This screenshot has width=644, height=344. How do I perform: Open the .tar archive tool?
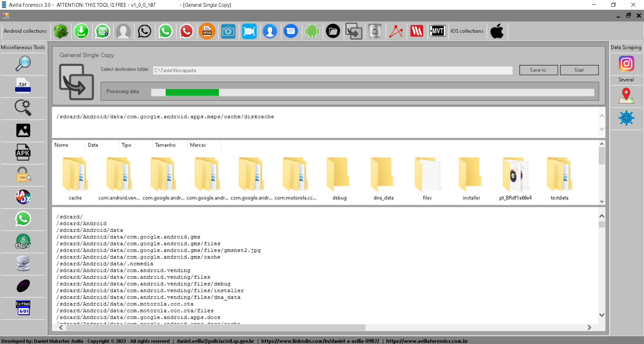[x=23, y=85]
